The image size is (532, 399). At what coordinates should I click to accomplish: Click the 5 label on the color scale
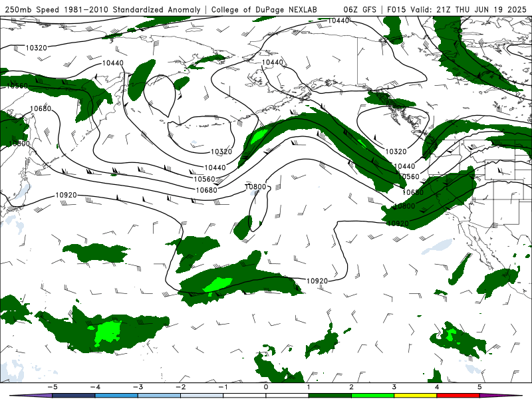tap(479, 387)
